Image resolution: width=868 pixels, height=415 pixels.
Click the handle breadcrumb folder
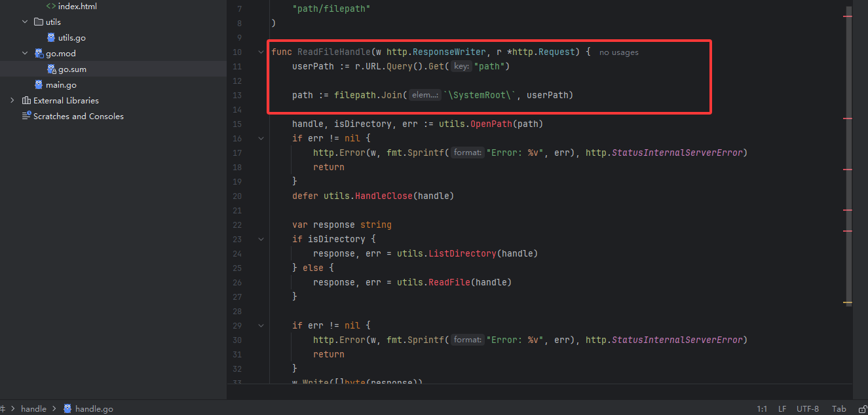click(x=33, y=408)
